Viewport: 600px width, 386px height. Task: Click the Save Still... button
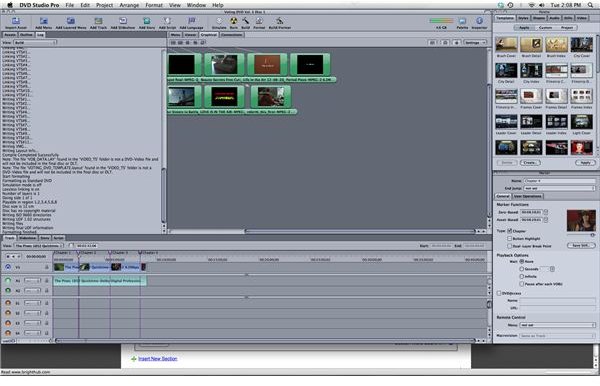[x=581, y=245]
